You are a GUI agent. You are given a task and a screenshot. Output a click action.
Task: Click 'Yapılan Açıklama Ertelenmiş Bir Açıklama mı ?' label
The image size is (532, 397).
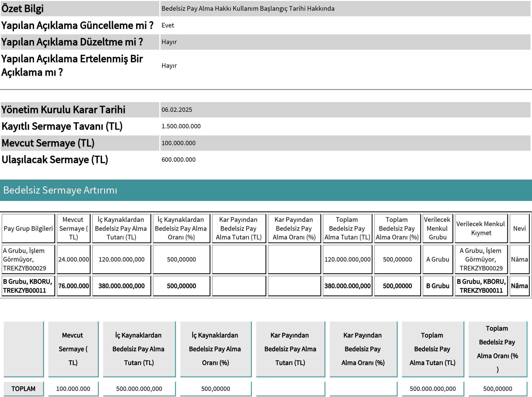pyautogui.click(x=72, y=65)
